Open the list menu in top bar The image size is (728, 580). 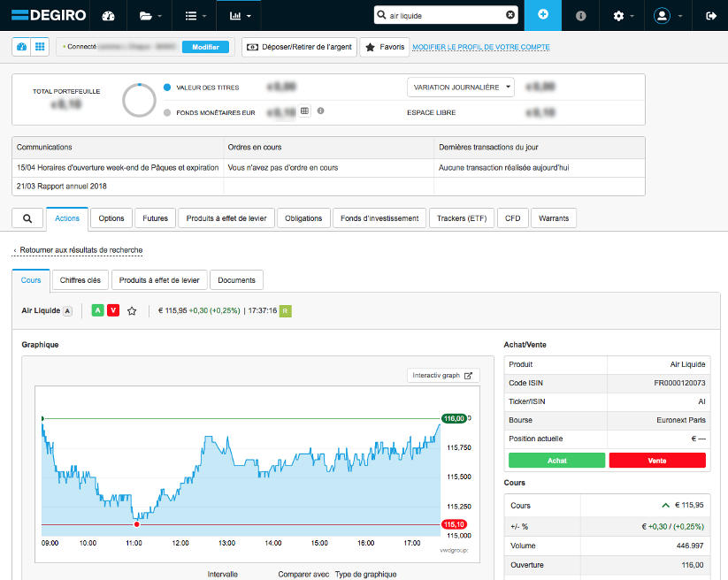(x=195, y=16)
